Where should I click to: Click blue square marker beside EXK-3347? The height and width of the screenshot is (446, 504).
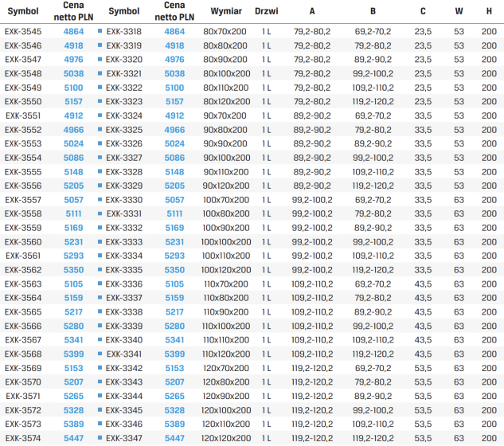click(x=100, y=438)
